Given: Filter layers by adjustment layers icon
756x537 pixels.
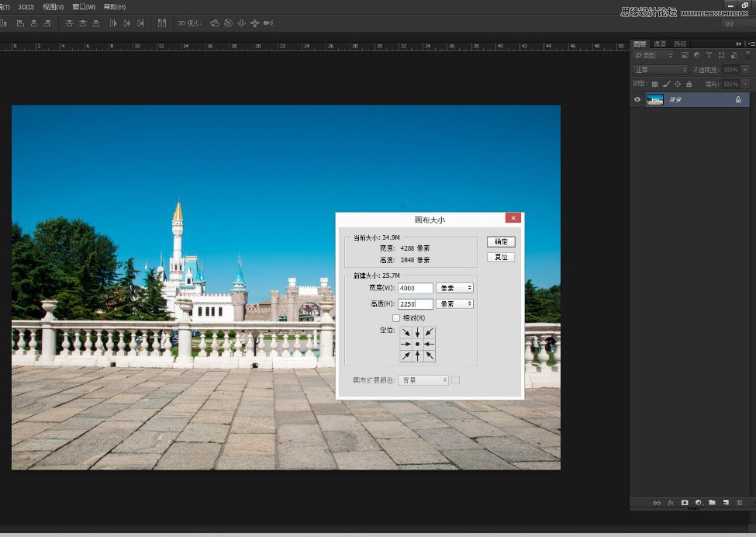Looking at the screenshot, I should [697, 56].
